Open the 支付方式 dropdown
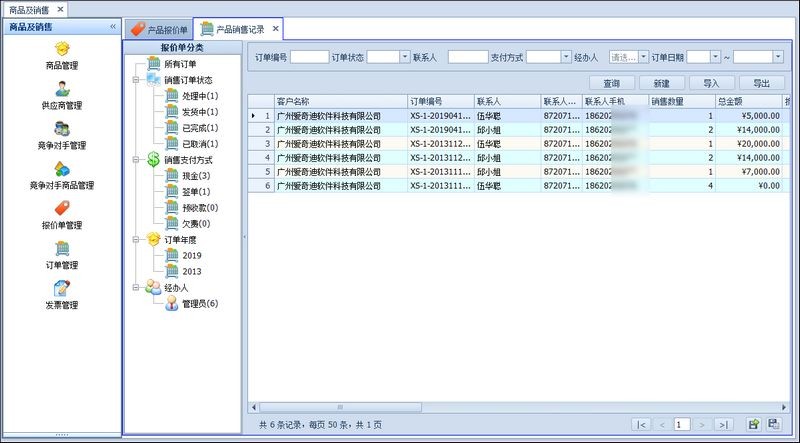 pos(566,57)
